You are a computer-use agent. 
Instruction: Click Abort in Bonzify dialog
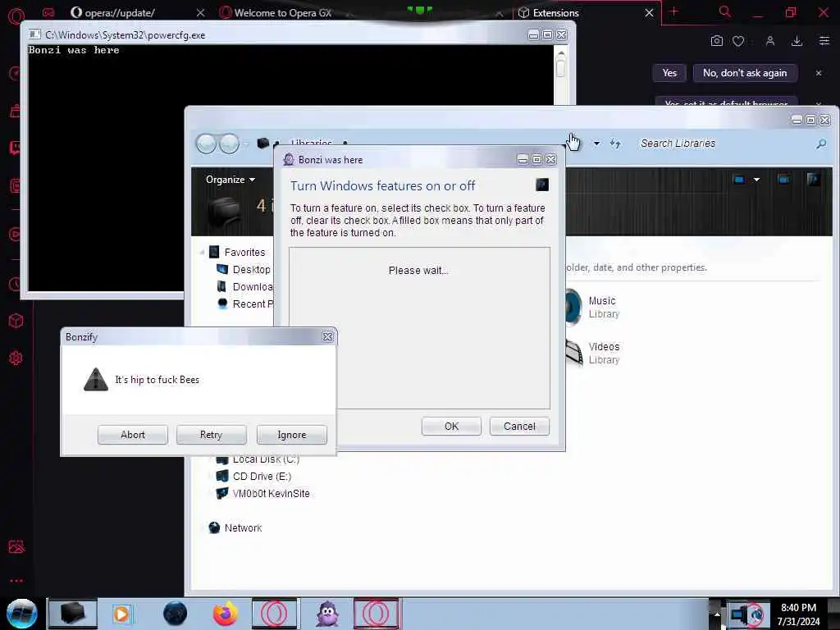(133, 435)
